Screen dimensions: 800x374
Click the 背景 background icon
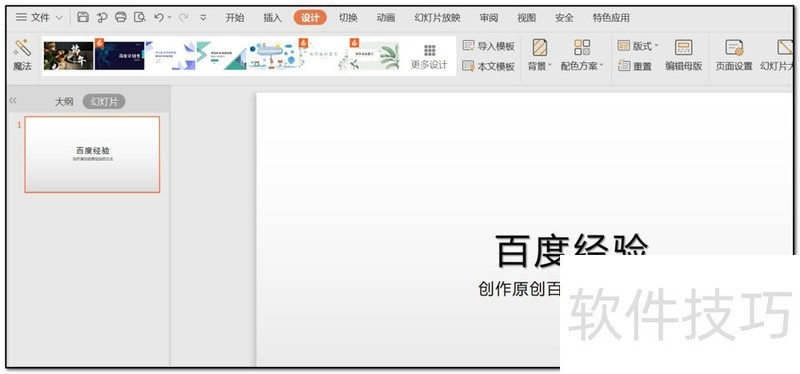click(539, 47)
